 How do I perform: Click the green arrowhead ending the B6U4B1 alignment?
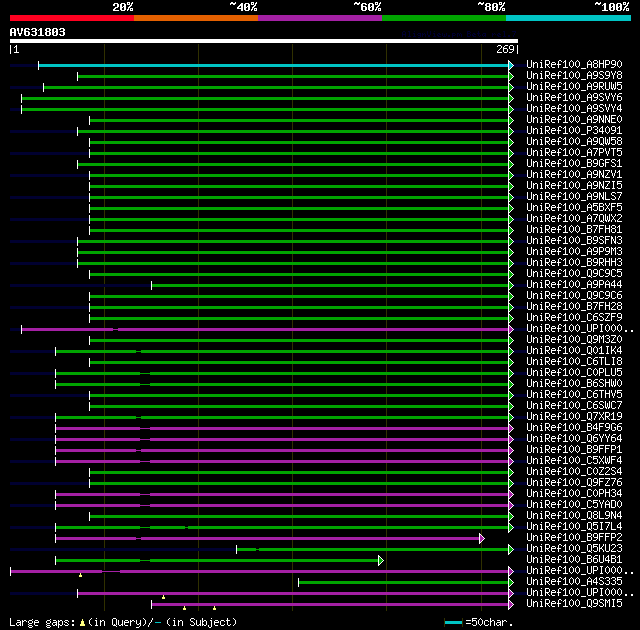381,561
